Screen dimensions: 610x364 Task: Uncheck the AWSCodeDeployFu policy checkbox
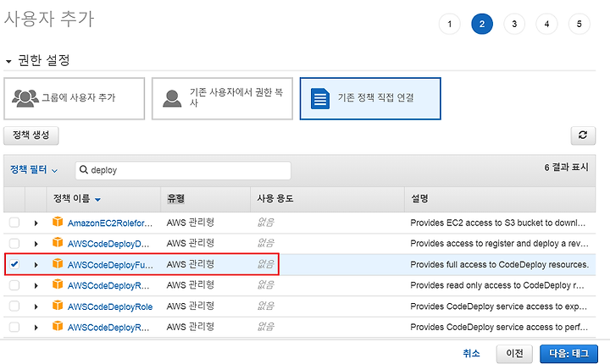14,264
